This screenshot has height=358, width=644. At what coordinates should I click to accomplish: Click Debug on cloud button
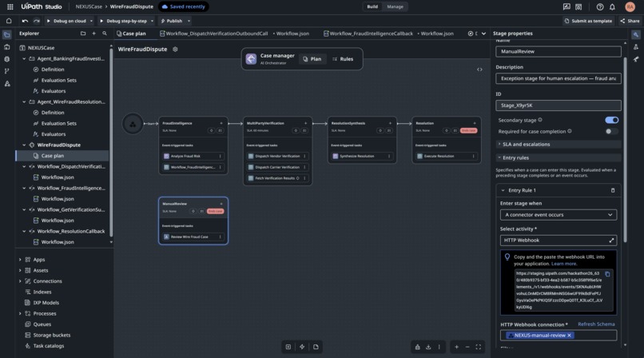(66, 21)
